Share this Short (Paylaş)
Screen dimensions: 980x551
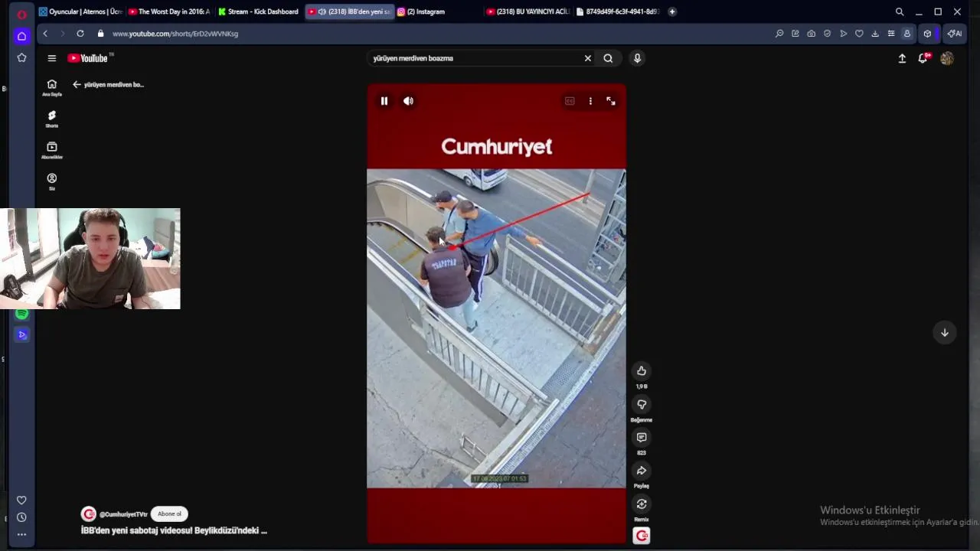tap(642, 471)
